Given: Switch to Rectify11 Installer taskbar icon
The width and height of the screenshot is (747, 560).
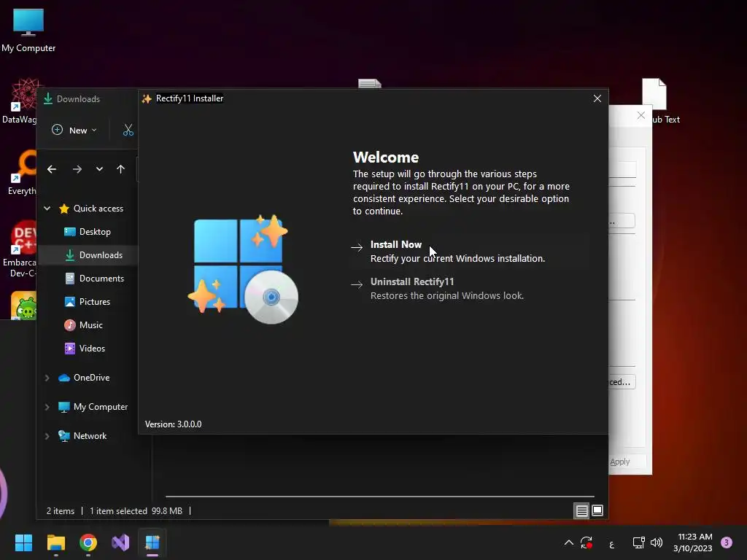Looking at the screenshot, I should [x=152, y=542].
